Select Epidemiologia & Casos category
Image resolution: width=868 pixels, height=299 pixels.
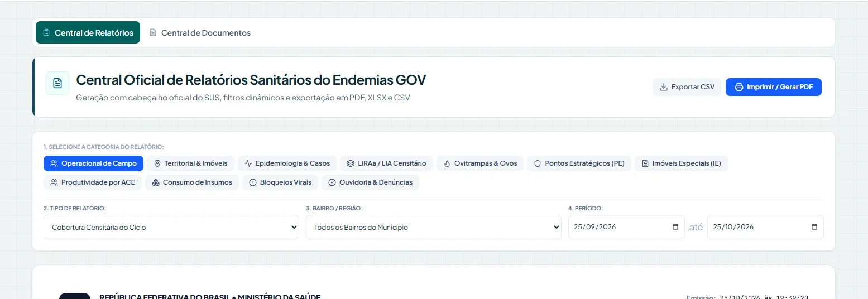click(287, 163)
